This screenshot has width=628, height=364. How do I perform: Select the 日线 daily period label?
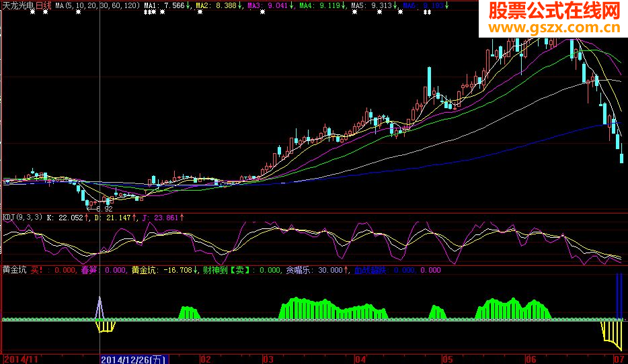pos(43,5)
